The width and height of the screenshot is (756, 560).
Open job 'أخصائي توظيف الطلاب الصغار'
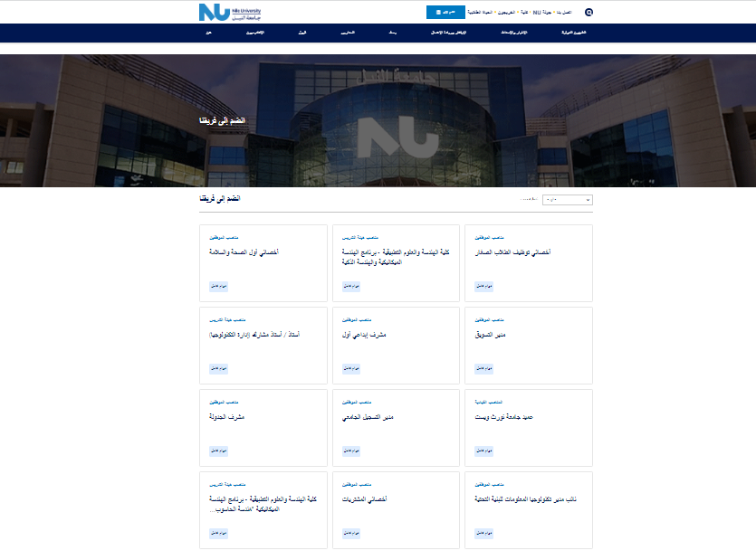(x=513, y=252)
